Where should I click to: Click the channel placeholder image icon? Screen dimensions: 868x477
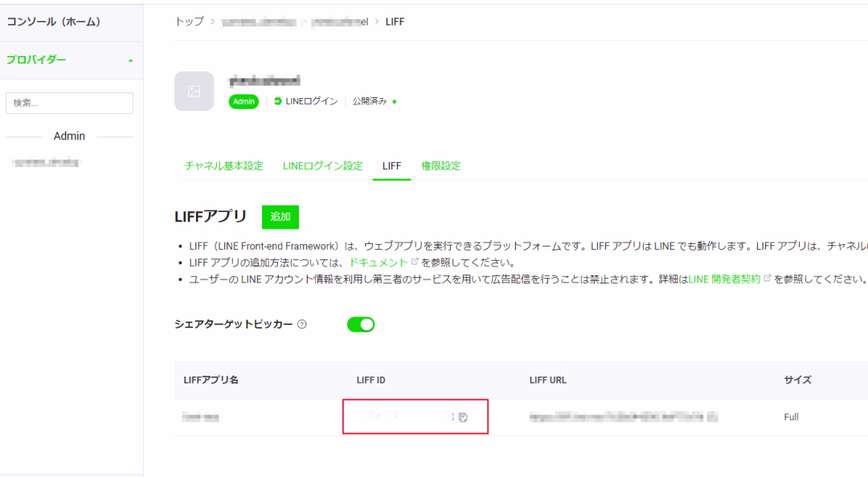pyautogui.click(x=194, y=92)
